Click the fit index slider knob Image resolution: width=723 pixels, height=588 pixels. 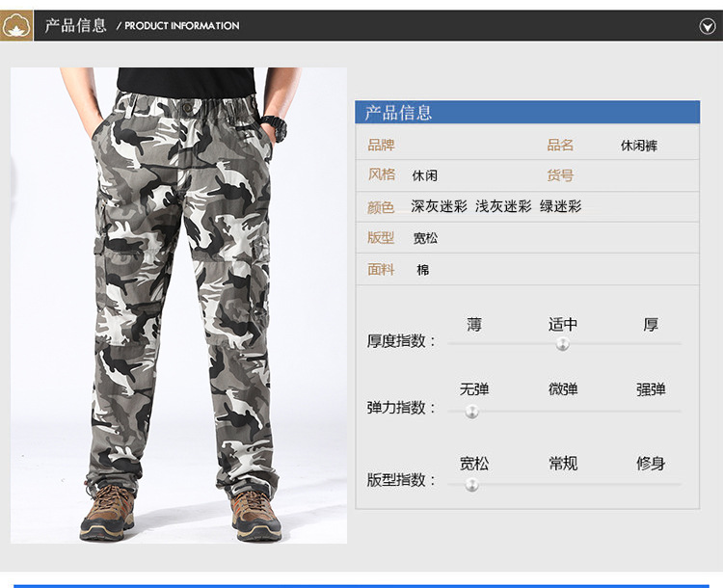[x=471, y=484]
